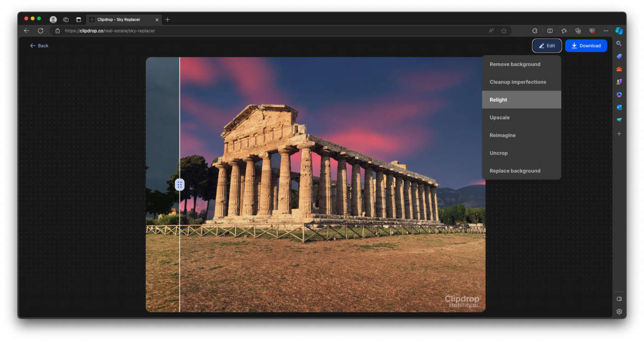
Task: Go Back using the Back link
Action: click(39, 46)
